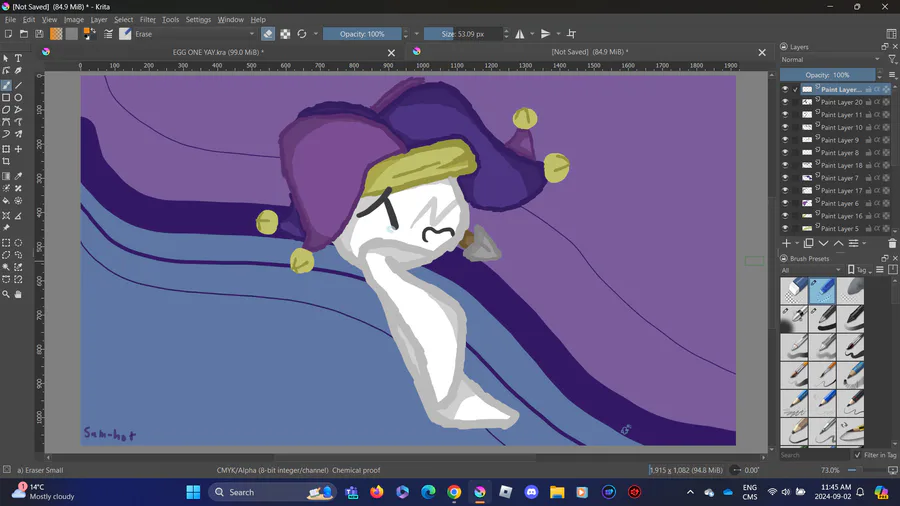The image size is (900, 506).
Task: Move layer up with the up chevron
Action: 839,243
